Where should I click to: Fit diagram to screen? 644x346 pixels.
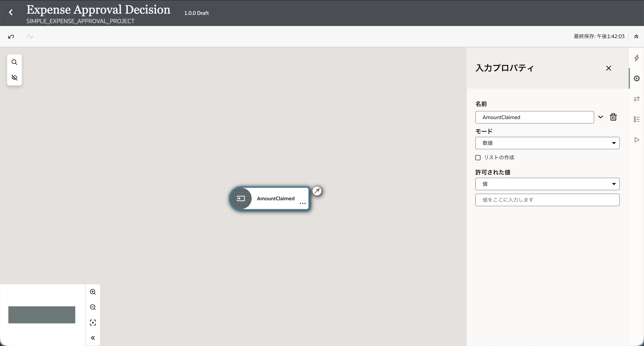click(x=93, y=323)
